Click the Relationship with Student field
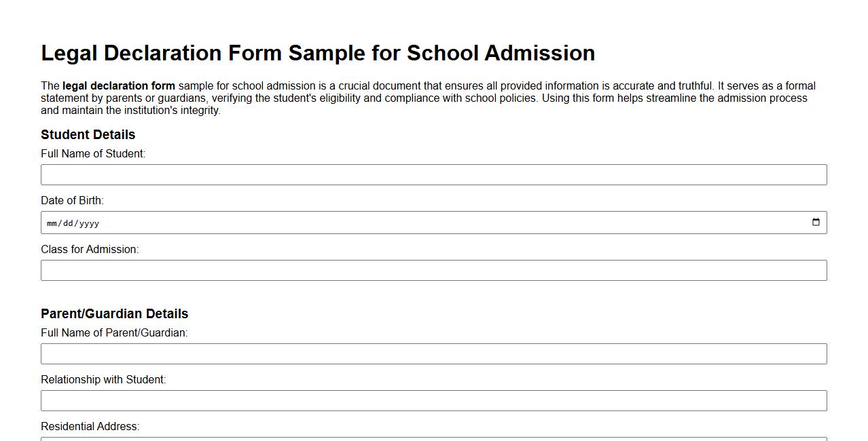This screenshot has width=868, height=441. tap(434, 400)
